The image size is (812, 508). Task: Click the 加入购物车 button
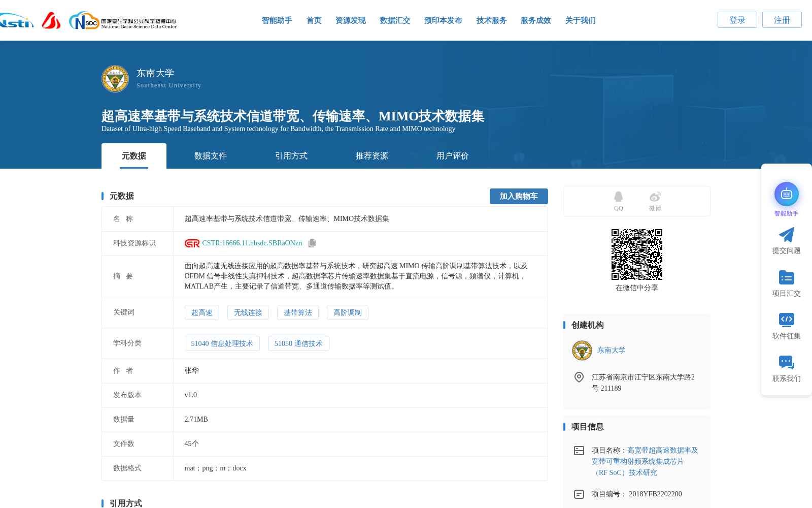click(x=519, y=196)
